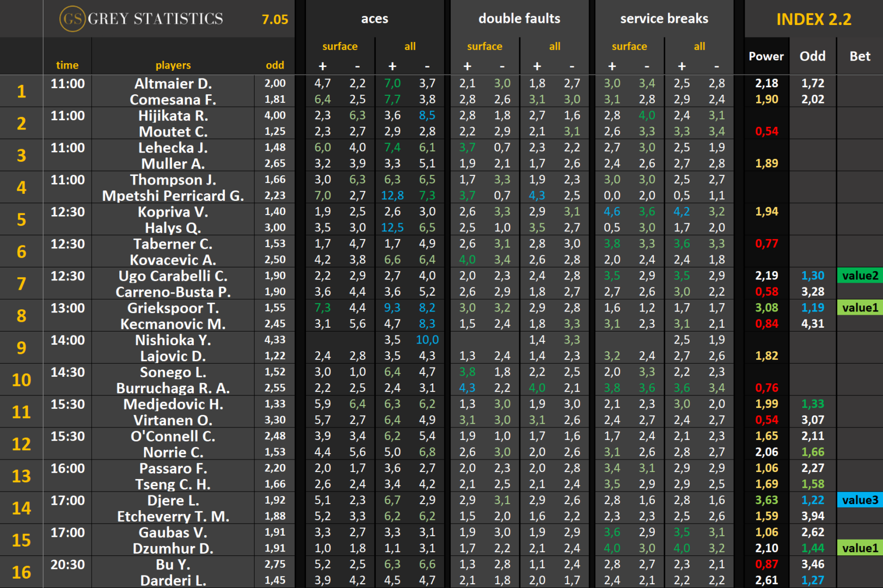Select the aces column header
Image resolution: width=883 pixels, height=588 pixels.
375,19
